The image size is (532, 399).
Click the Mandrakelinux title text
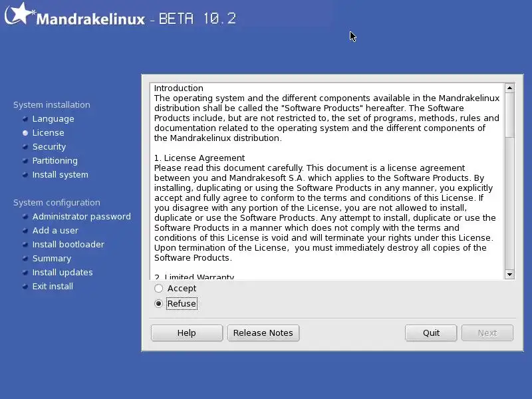[x=90, y=19]
